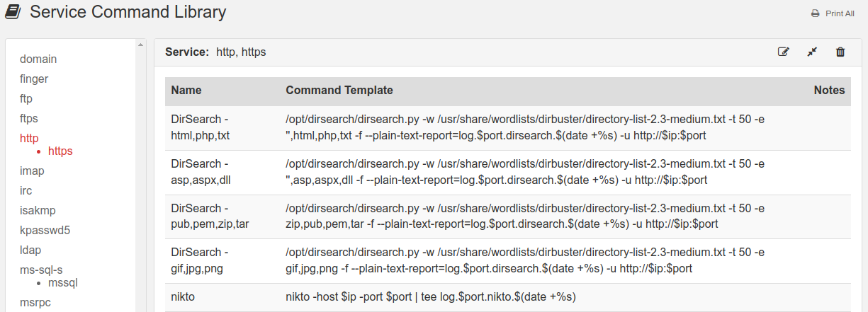Collapse the http service panel

pyautogui.click(x=812, y=52)
